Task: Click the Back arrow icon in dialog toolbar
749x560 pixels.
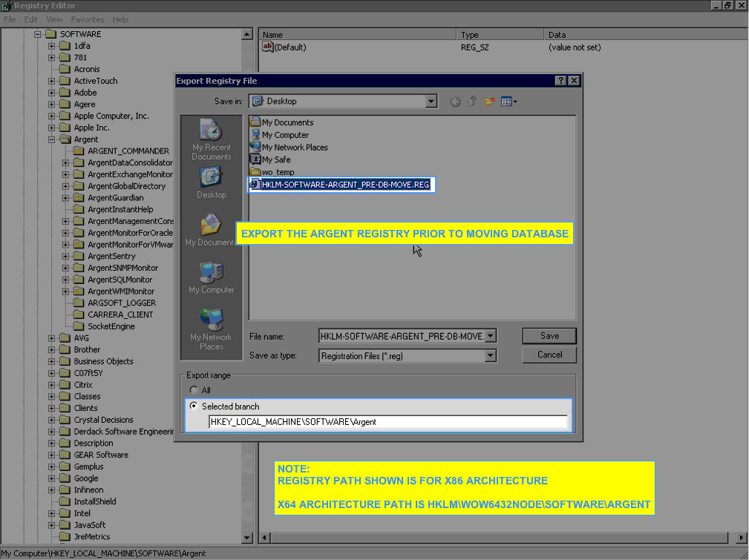Action: click(x=455, y=102)
